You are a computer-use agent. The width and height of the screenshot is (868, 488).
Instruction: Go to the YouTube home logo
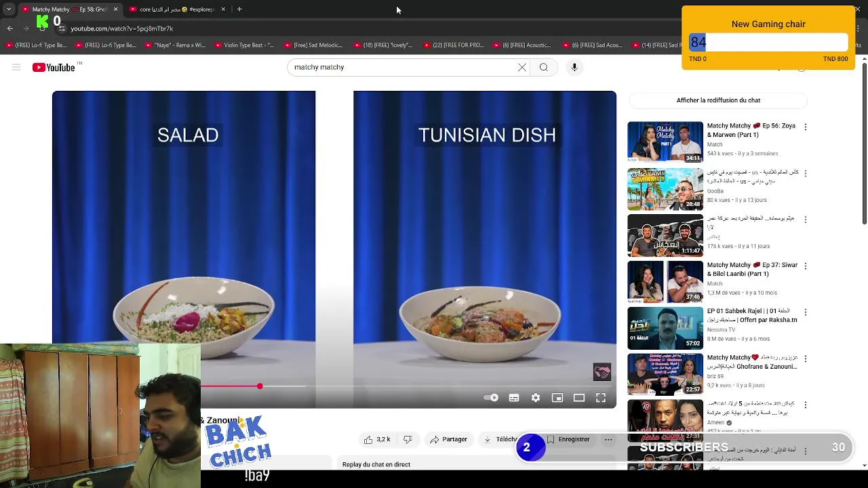54,67
